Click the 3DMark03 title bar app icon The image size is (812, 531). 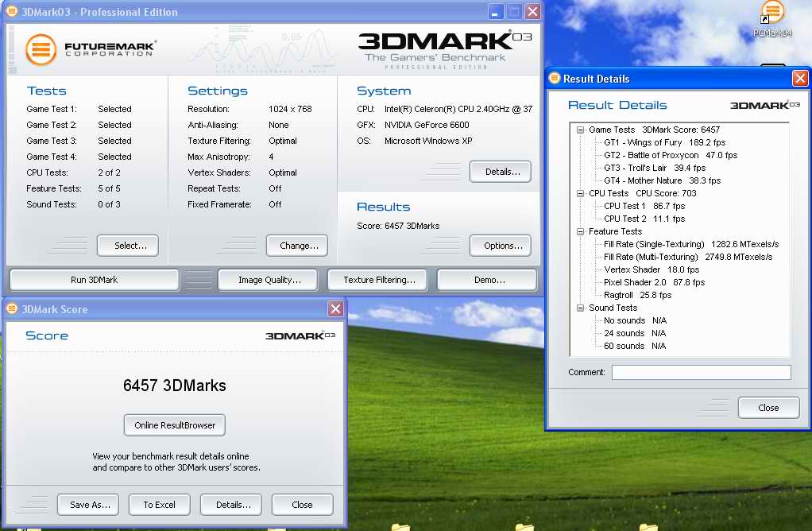(11, 11)
